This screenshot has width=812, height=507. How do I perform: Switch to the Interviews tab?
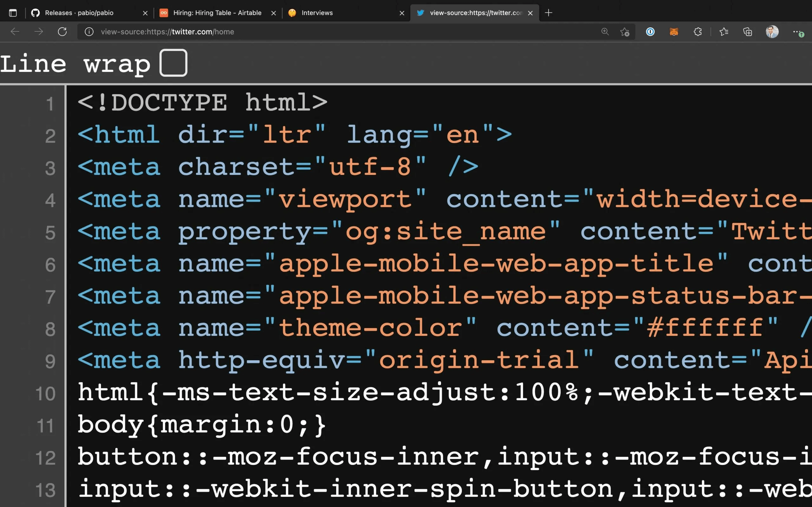(317, 13)
